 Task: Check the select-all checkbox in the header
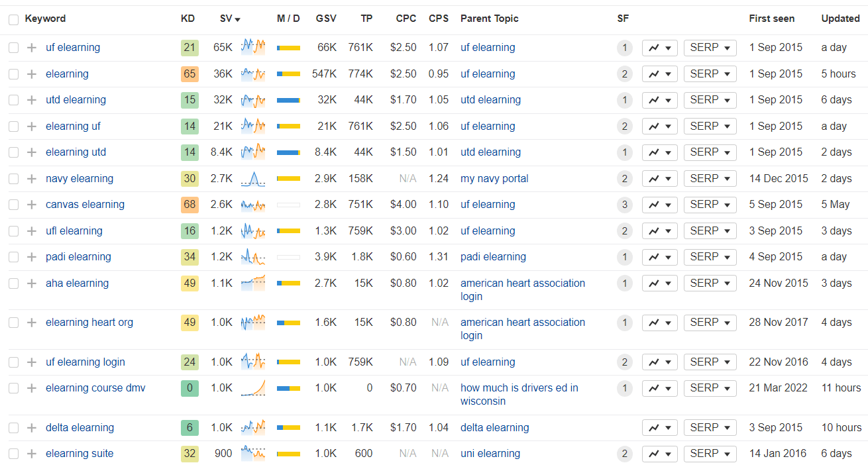point(13,19)
